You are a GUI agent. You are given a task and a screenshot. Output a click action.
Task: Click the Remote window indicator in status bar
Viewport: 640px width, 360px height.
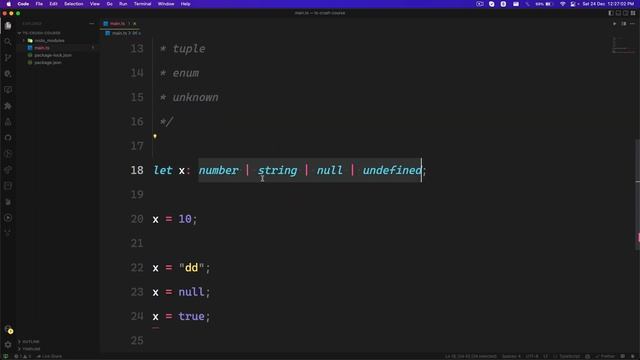coord(6,356)
